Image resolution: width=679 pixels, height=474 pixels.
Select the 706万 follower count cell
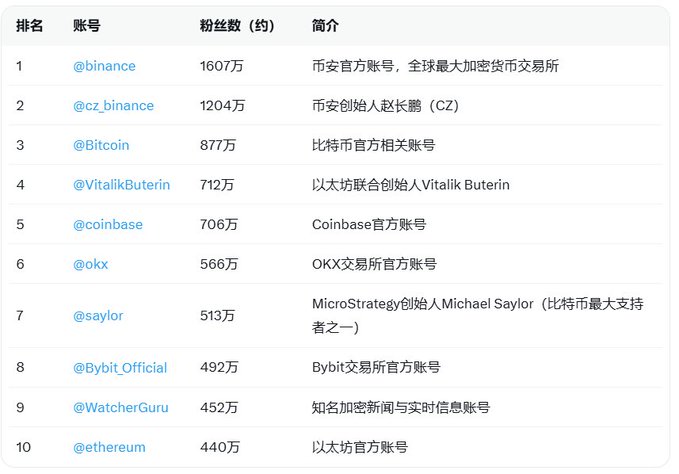[x=219, y=225]
